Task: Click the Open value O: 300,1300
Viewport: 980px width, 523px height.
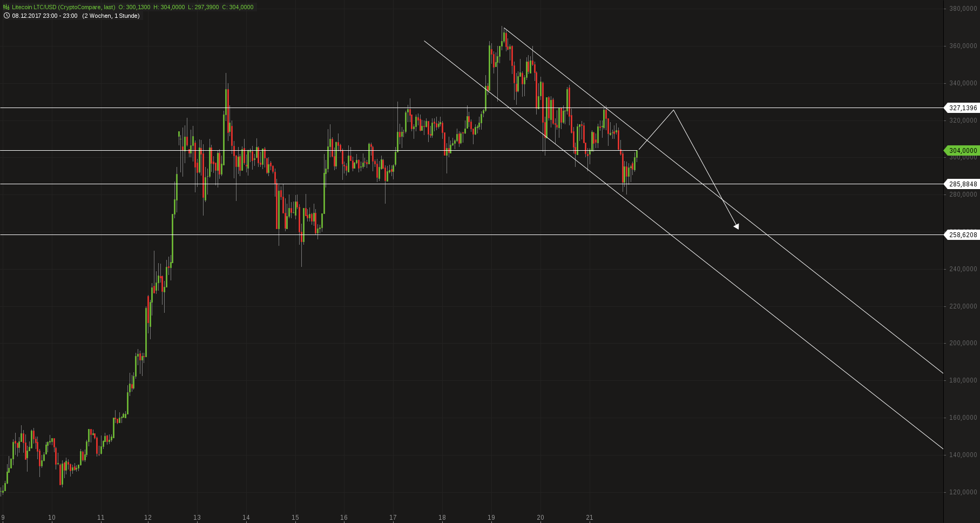Action: (x=134, y=7)
